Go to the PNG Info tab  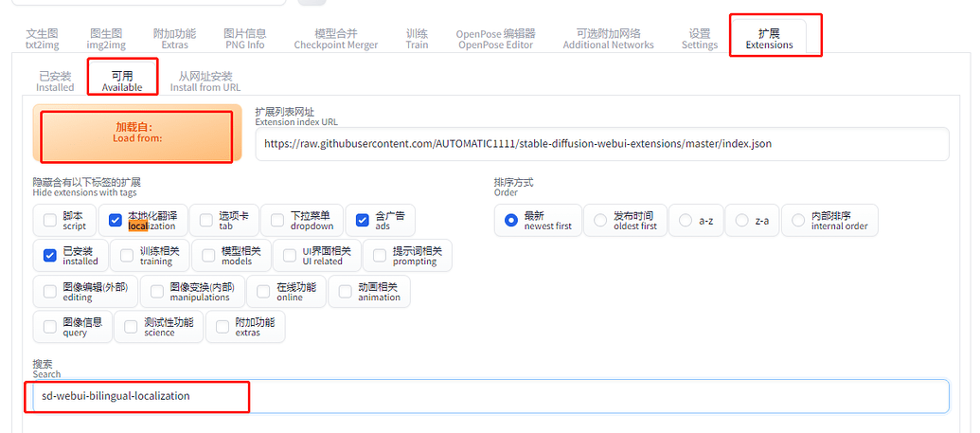tap(245, 39)
